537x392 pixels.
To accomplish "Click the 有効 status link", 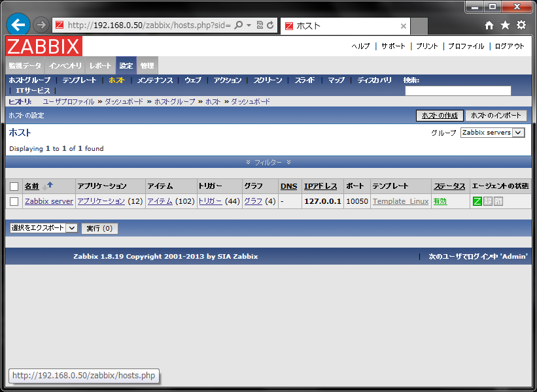I will click(440, 201).
